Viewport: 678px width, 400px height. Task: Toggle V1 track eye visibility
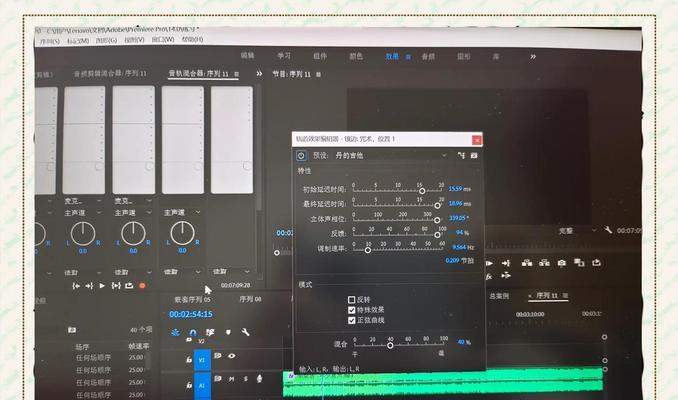pyautogui.click(x=232, y=356)
